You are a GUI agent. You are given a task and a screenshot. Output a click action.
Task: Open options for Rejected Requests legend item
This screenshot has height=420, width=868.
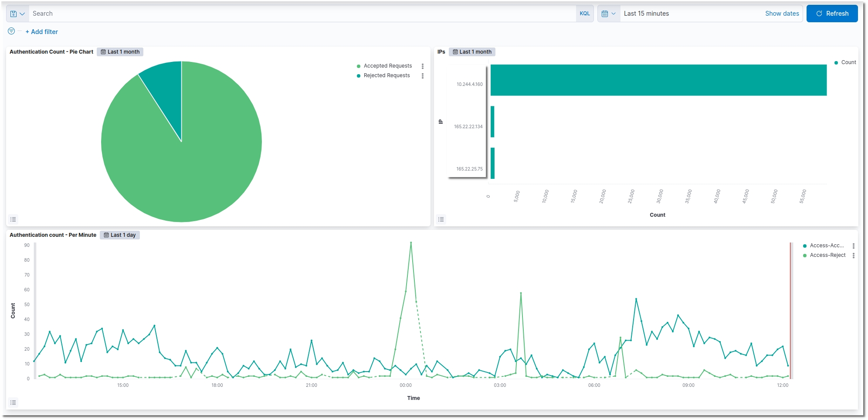[422, 76]
